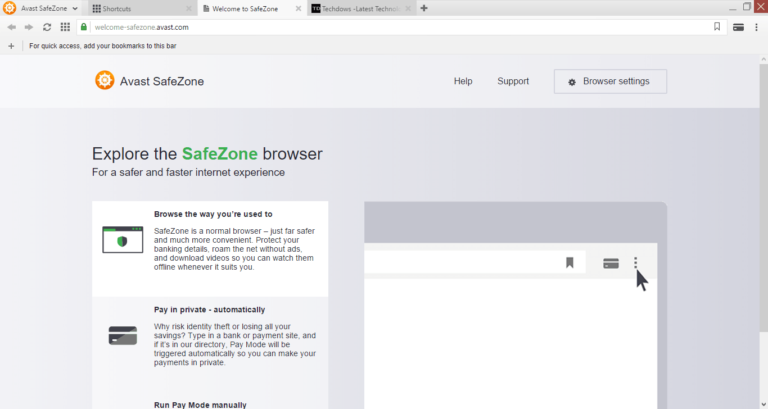
Task: Click the scroll up arrow
Action: click(764, 59)
